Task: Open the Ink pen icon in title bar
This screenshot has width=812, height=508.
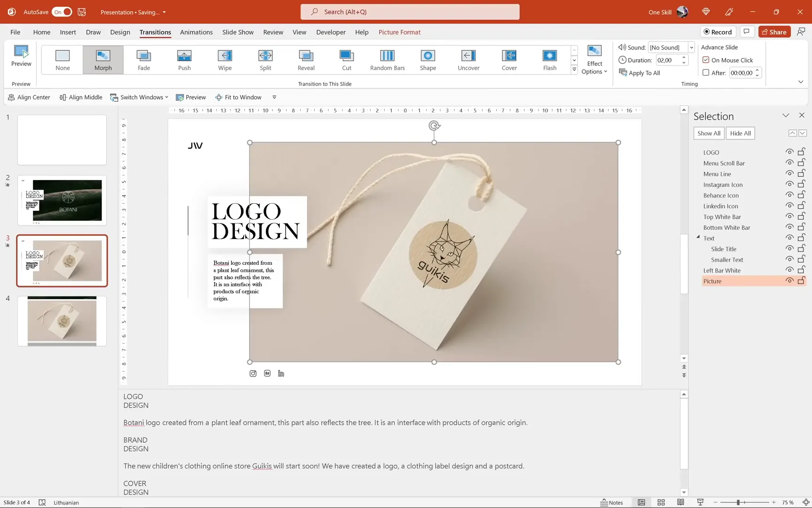Action: pyautogui.click(x=729, y=12)
